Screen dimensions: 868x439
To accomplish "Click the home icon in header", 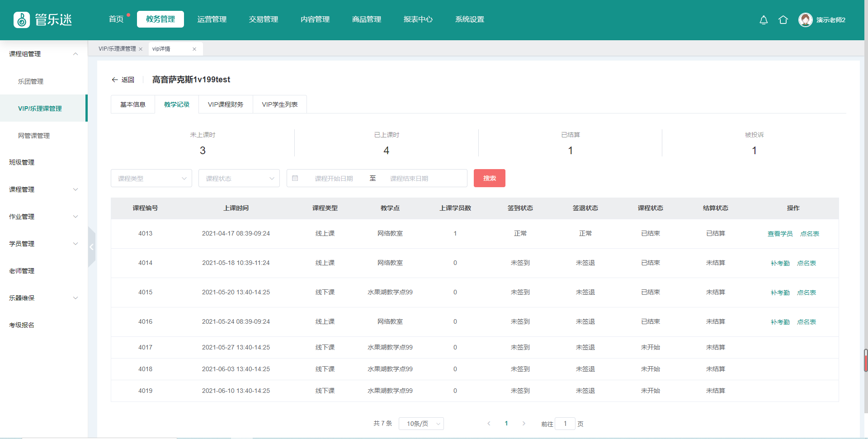I will (x=783, y=20).
